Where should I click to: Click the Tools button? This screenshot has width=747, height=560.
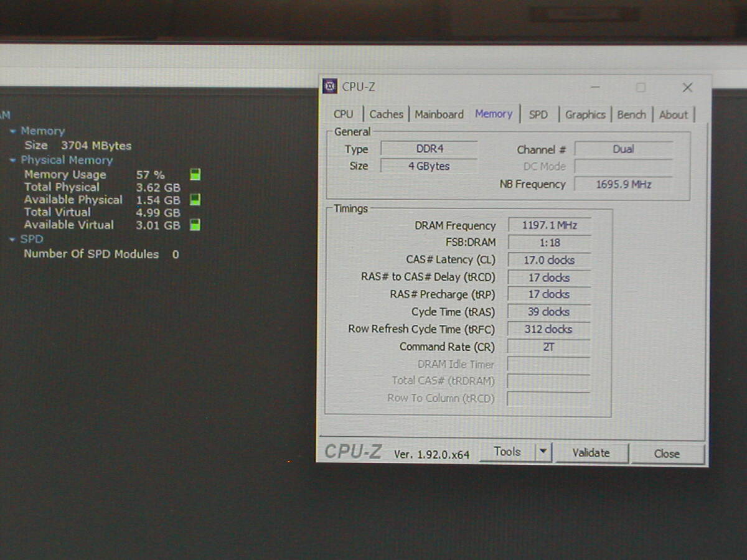click(507, 452)
